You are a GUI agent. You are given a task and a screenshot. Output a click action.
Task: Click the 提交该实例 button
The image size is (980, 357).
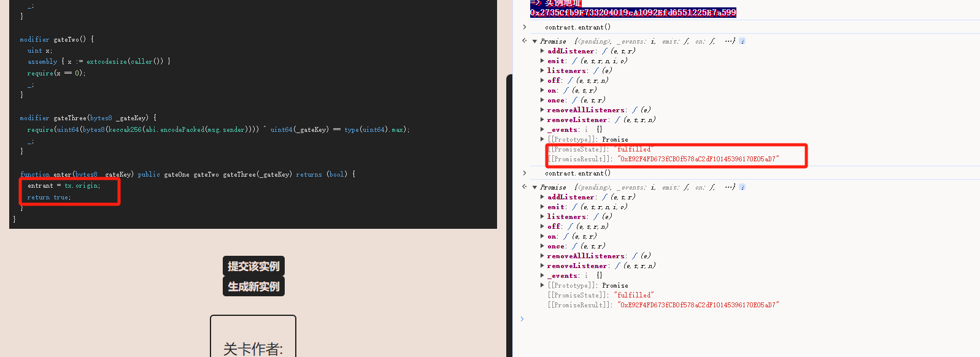[253, 266]
